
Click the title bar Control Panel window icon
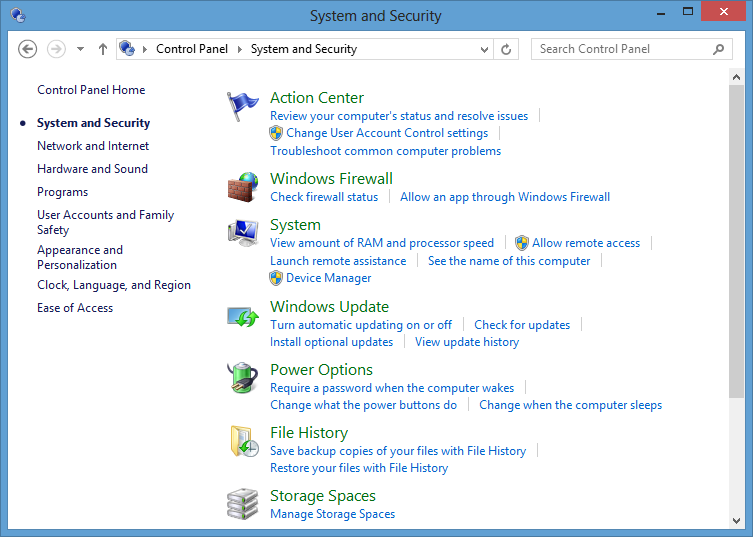(18, 15)
